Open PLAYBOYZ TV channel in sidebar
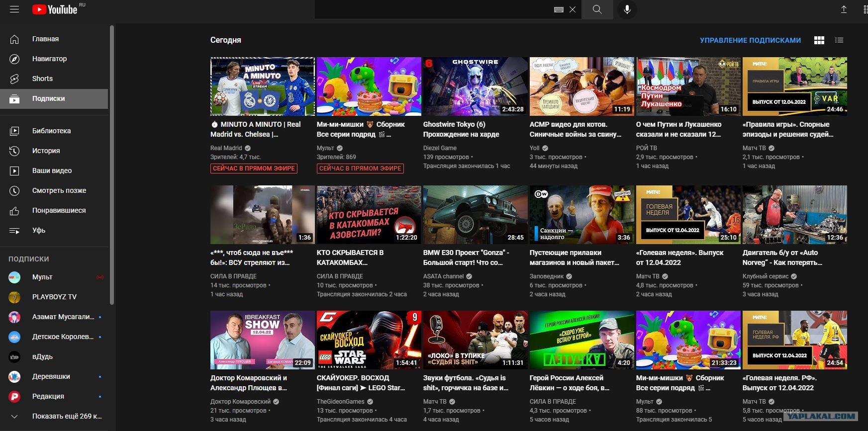The width and height of the screenshot is (868, 431). pyautogui.click(x=54, y=297)
